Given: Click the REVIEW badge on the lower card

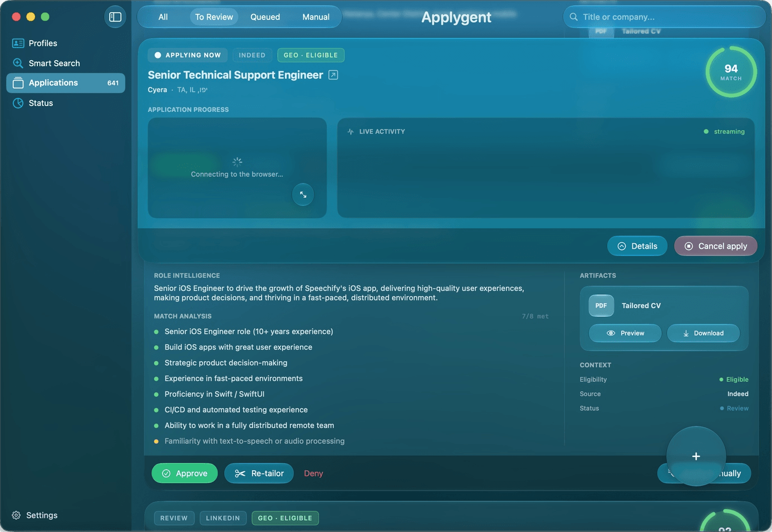Looking at the screenshot, I should click(x=174, y=518).
